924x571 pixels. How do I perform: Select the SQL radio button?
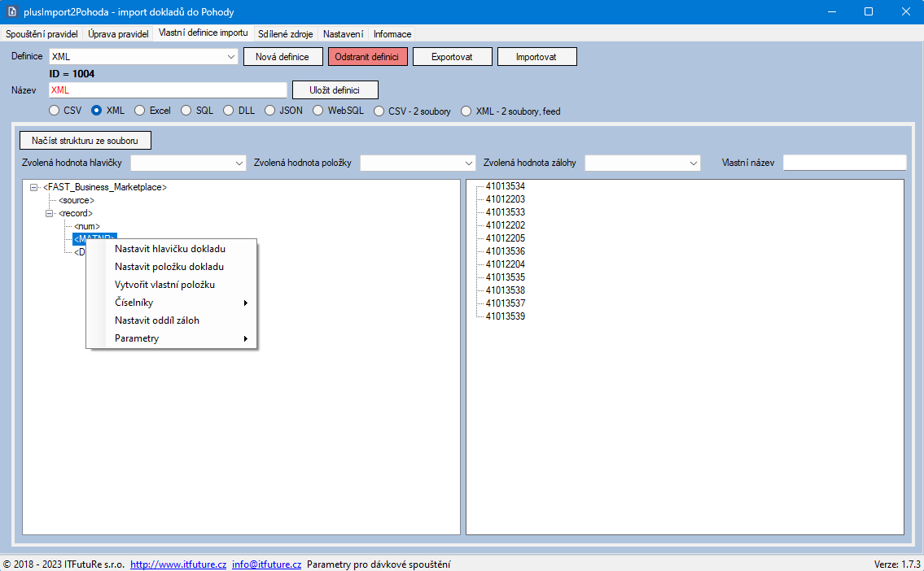point(186,111)
